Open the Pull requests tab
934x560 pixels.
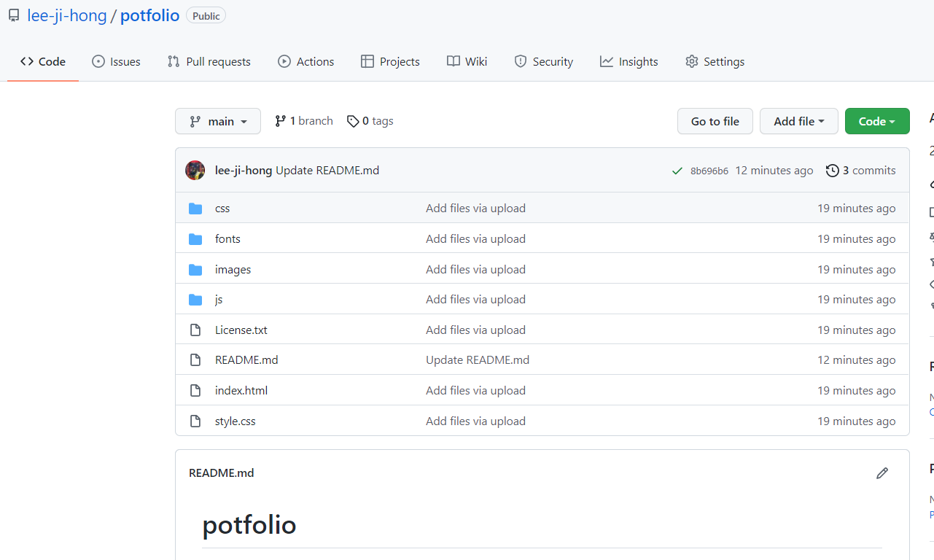[x=209, y=62]
